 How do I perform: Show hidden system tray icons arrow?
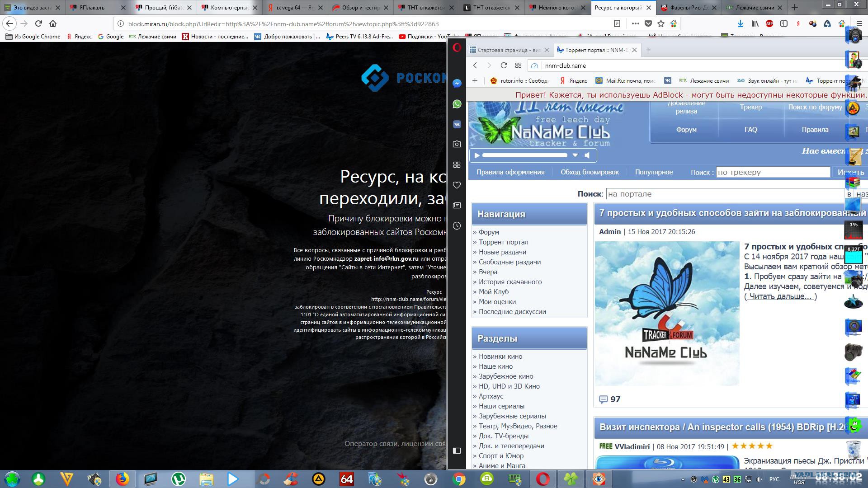[683, 479]
